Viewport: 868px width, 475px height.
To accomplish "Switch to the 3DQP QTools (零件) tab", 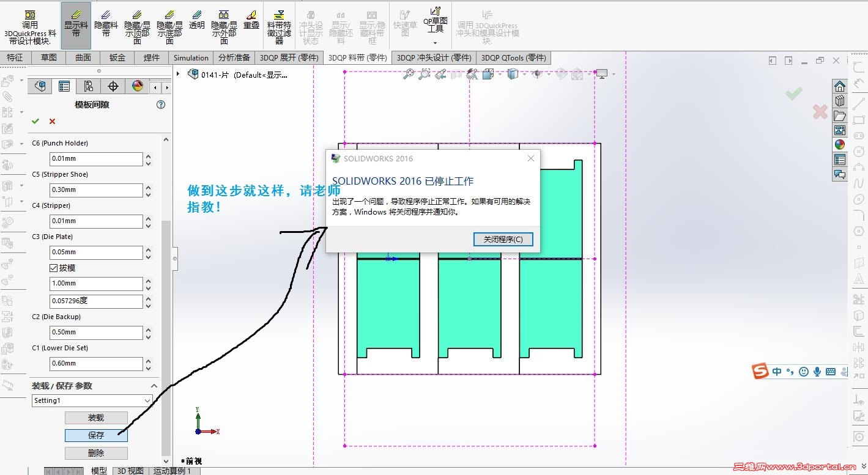I will click(514, 57).
